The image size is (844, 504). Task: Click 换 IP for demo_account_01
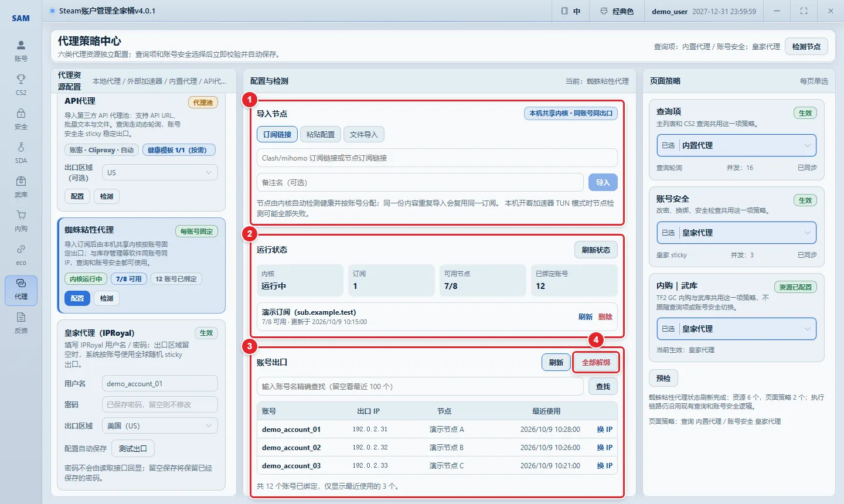pyautogui.click(x=605, y=429)
